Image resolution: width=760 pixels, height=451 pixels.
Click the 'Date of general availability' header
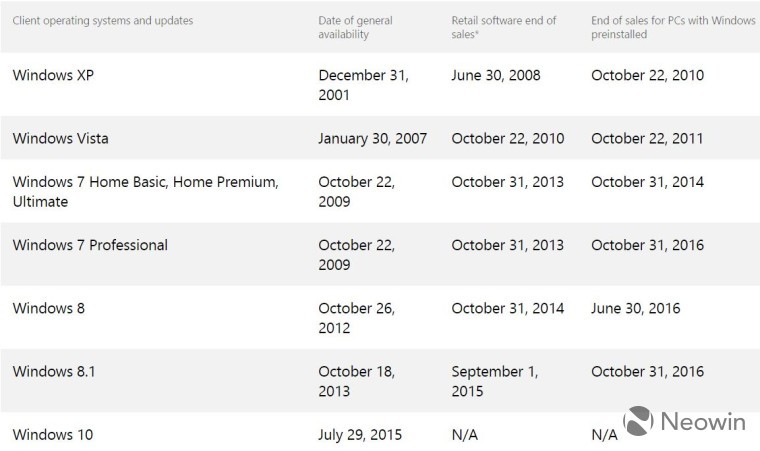(x=355, y=27)
